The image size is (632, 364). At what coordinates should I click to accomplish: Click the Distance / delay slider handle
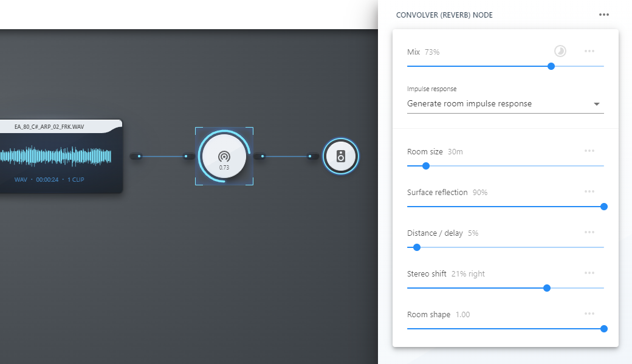point(417,247)
